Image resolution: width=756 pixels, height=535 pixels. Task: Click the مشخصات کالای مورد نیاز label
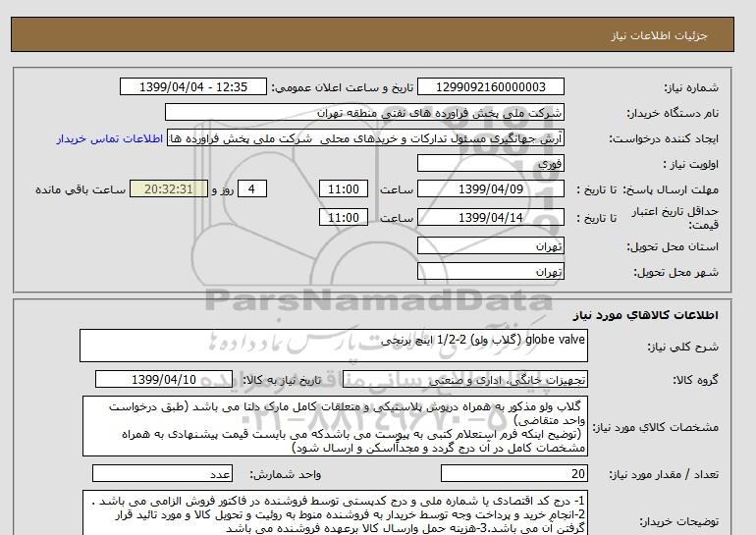[655, 427]
